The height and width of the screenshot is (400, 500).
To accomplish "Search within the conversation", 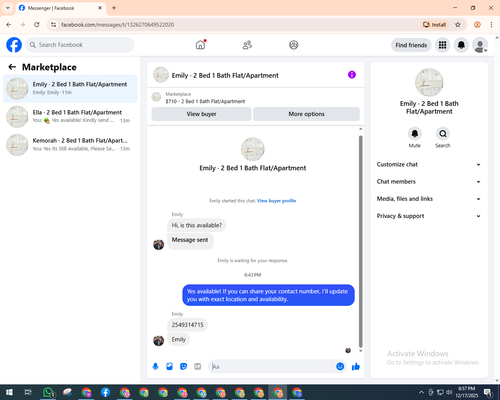I will pyautogui.click(x=443, y=134).
